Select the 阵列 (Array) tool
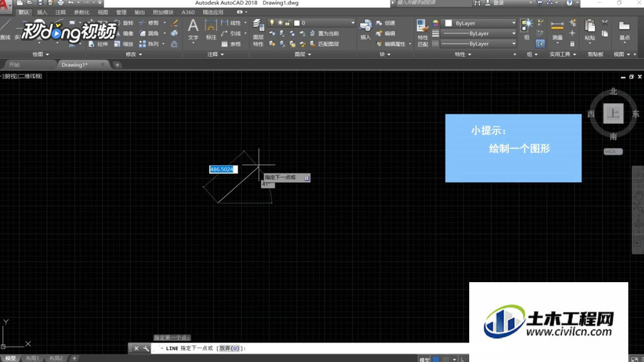The image size is (644, 362). [149, 44]
